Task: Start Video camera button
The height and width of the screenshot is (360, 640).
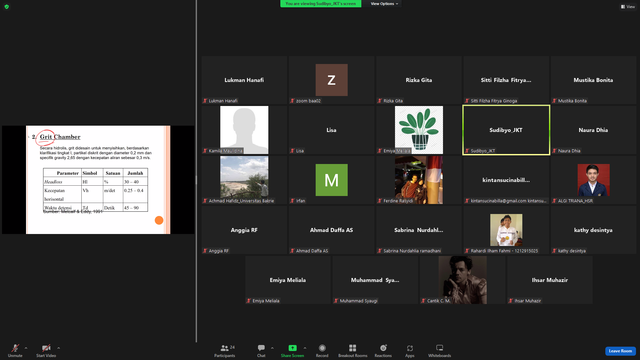Action: click(x=46, y=350)
